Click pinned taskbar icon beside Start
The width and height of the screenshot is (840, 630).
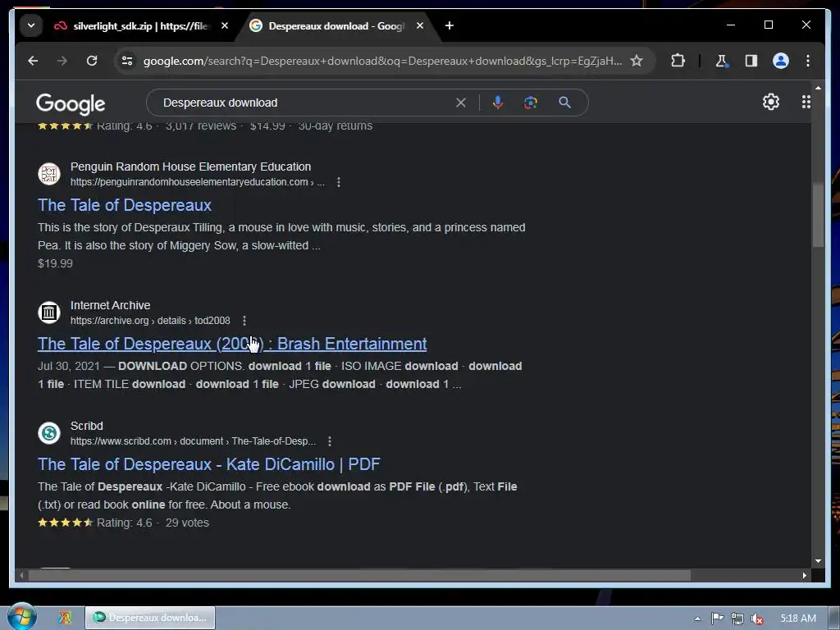pos(65,618)
